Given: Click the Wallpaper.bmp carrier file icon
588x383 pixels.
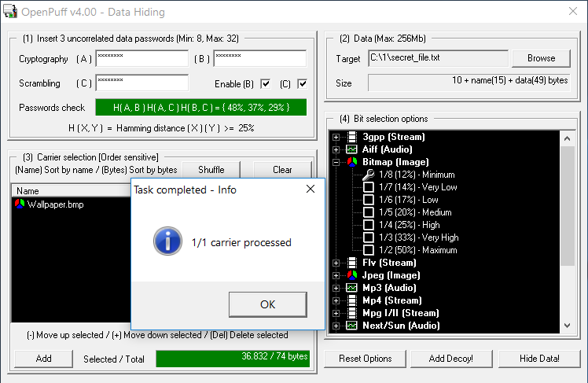Looking at the screenshot, I should tap(20, 204).
